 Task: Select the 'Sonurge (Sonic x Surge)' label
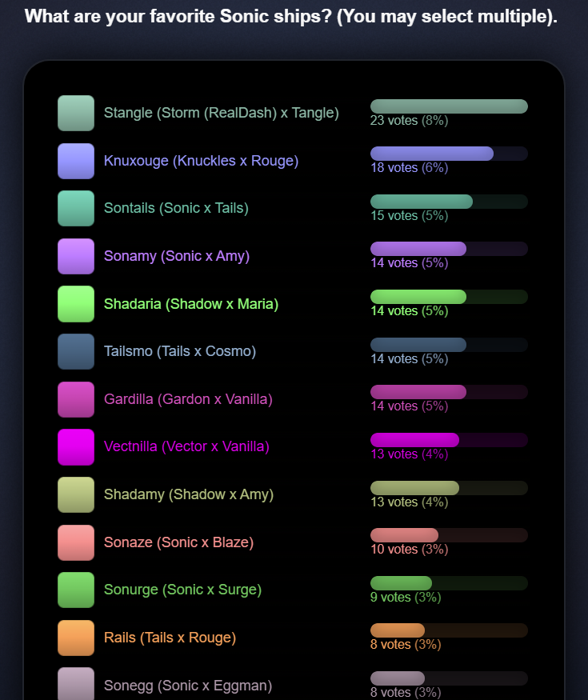point(183,590)
